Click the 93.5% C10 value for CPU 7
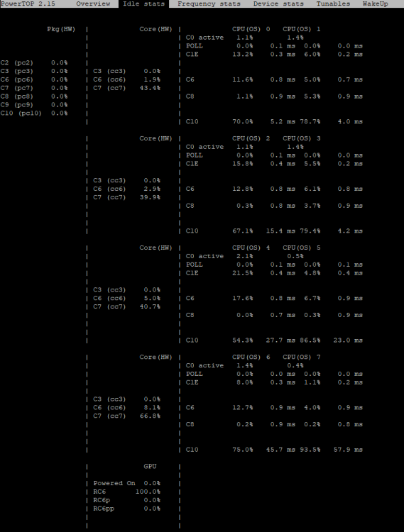Image resolution: width=404 pixels, height=532 pixels. pos(310,450)
